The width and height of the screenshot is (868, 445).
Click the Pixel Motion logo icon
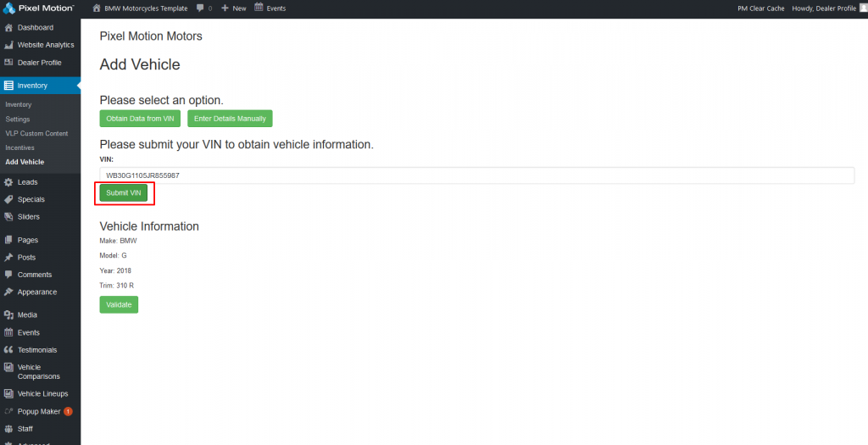8,8
